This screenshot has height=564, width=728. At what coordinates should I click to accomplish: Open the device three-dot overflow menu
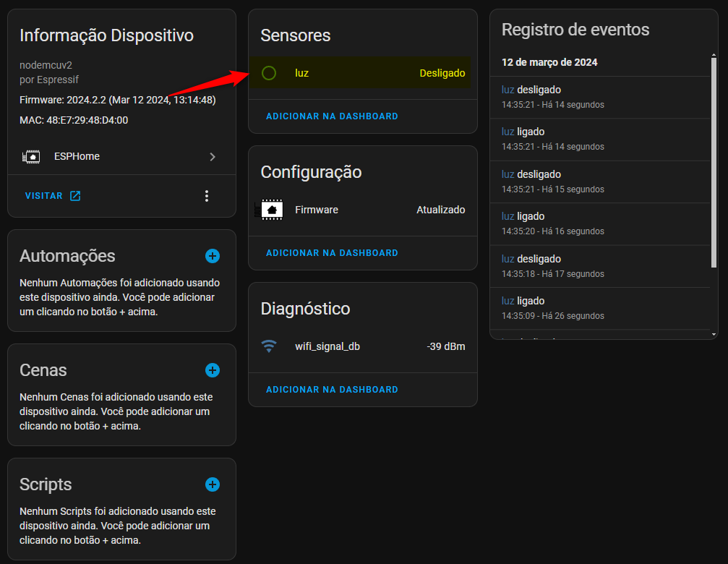(x=207, y=196)
